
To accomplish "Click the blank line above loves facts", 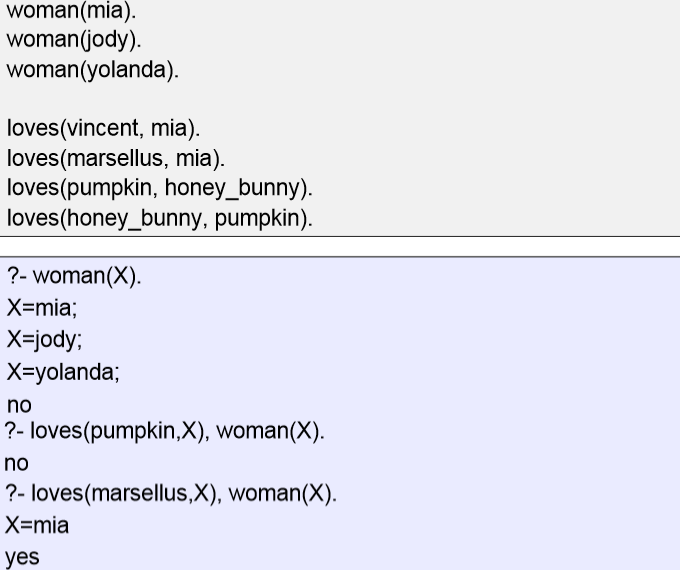I will [x=340, y=99].
